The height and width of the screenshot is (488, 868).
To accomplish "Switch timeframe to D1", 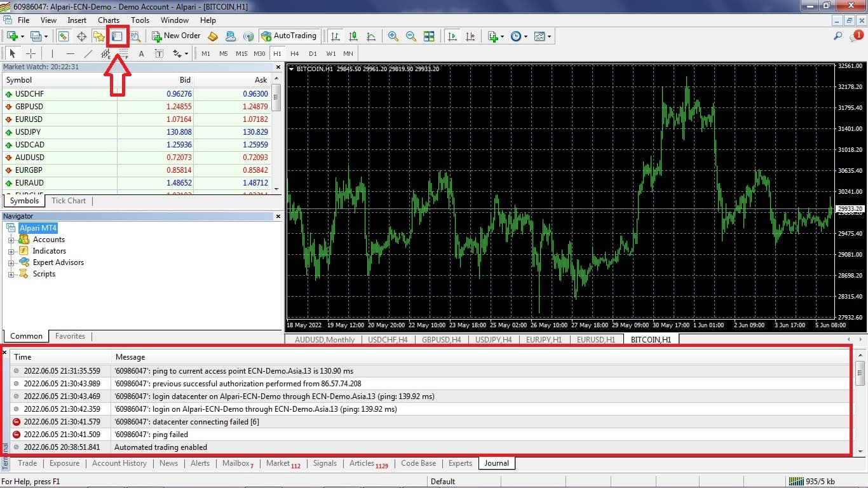I will pyautogui.click(x=313, y=53).
